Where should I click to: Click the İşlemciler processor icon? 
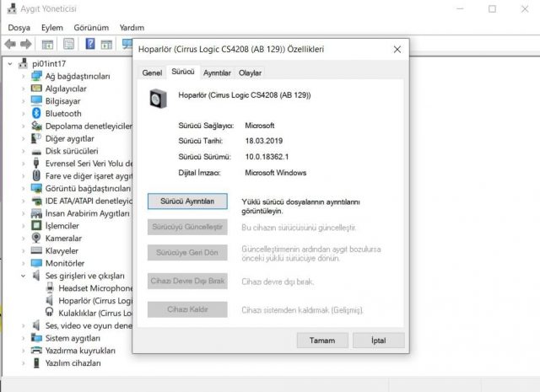coord(36,226)
